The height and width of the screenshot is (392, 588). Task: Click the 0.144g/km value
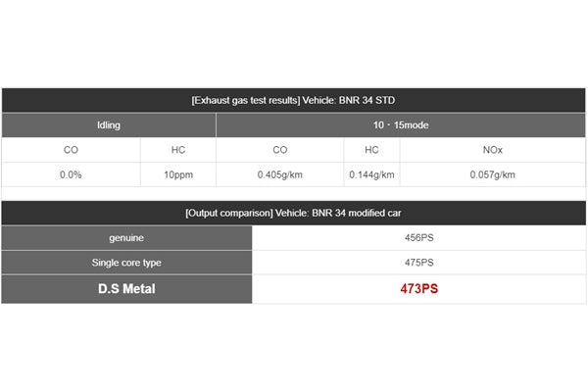click(x=371, y=174)
